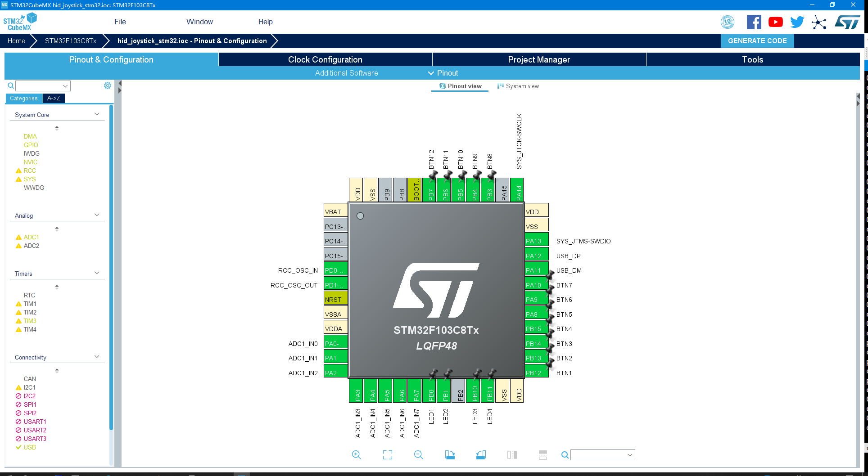
Task: Click the list view icon in bottom toolbar
Action: (x=543, y=455)
